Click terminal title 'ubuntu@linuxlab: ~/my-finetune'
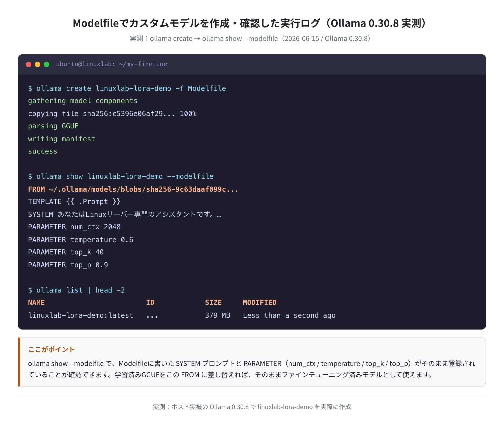 tap(111, 64)
